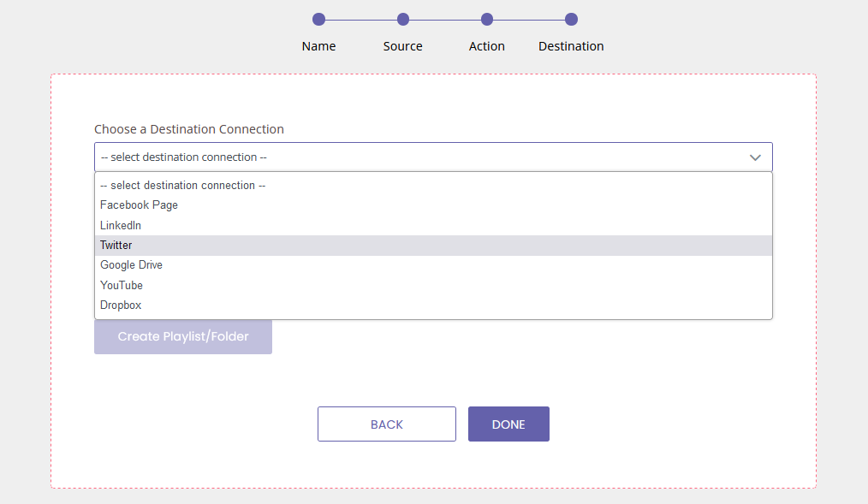Viewport: 868px width, 504px height.
Task: Click the Name step circle
Action: (x=318, y=20)
